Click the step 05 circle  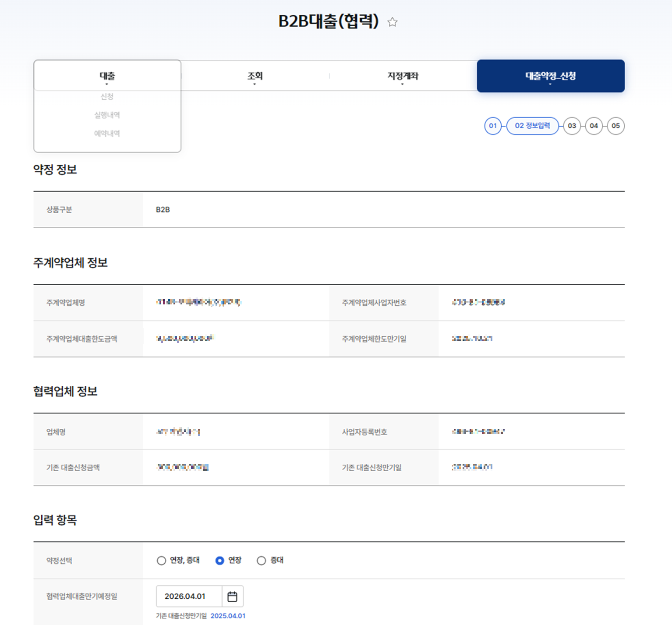(615, 126)
